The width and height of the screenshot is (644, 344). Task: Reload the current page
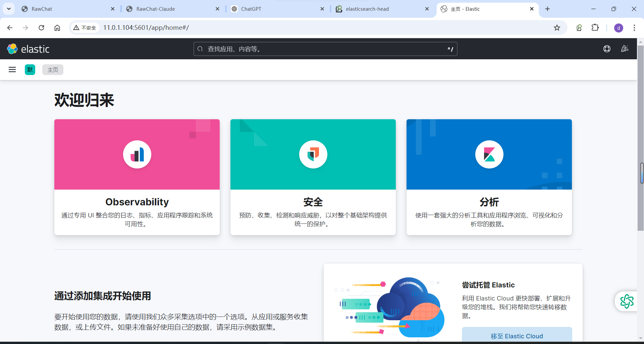[x=41, y=27]
